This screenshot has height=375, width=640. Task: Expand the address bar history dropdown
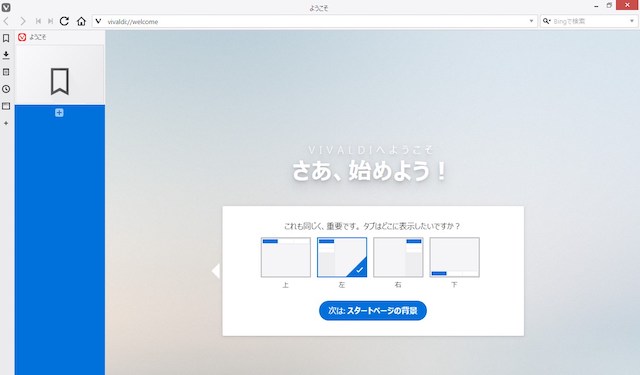pyautogui.click(x=531, y=21)
